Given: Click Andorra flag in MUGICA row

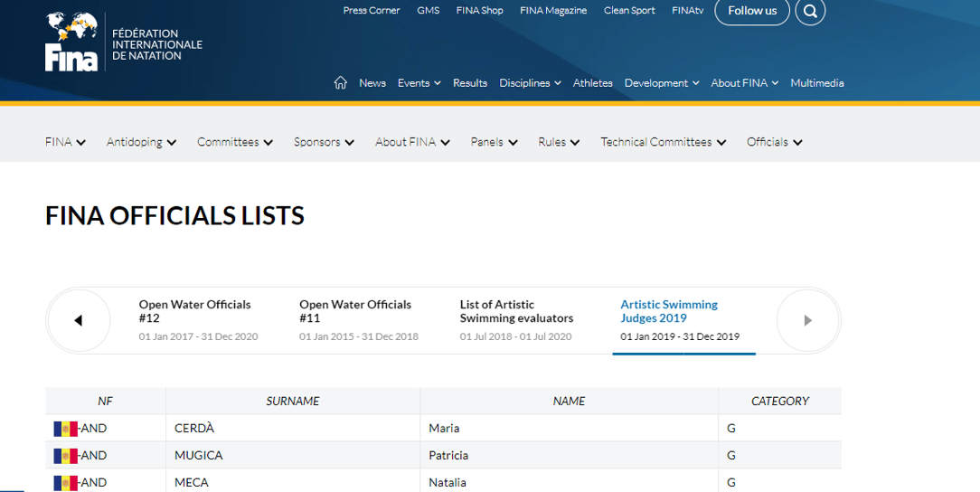Looking at the screenshot, I should tap(66, 455).
